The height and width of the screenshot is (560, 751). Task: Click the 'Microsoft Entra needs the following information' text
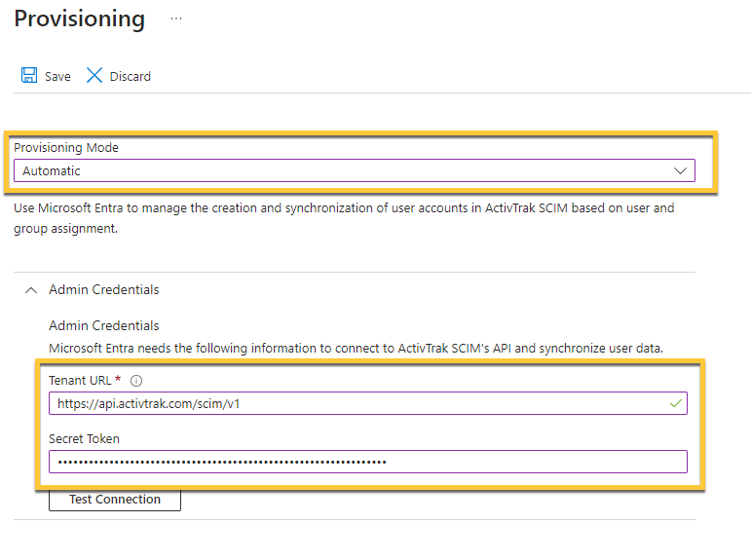coord(356,349)
